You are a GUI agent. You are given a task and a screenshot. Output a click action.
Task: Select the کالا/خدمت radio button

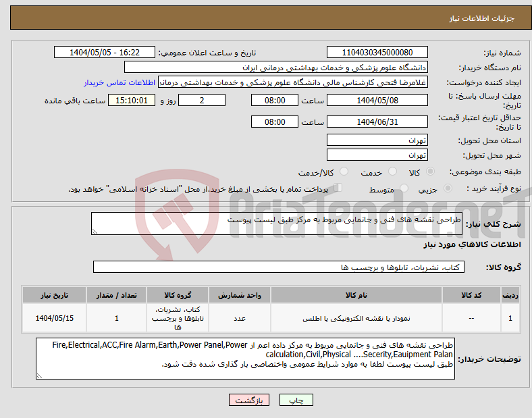(344, 172)
